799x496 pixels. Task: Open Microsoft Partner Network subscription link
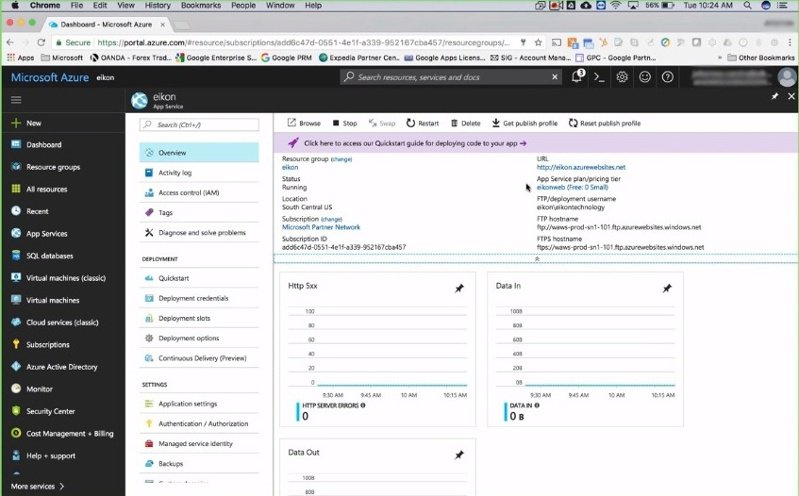(x=321, y=227)
